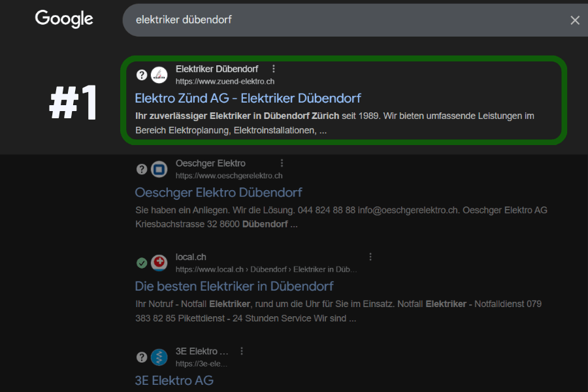Click question mark badge beside Oeschger Elektro

(142, 169)
